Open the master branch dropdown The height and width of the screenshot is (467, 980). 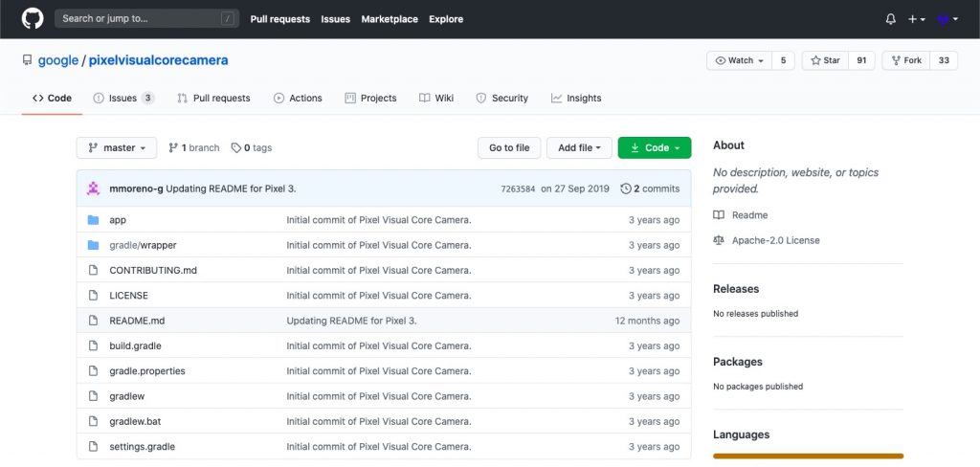[x=117, y=148]
